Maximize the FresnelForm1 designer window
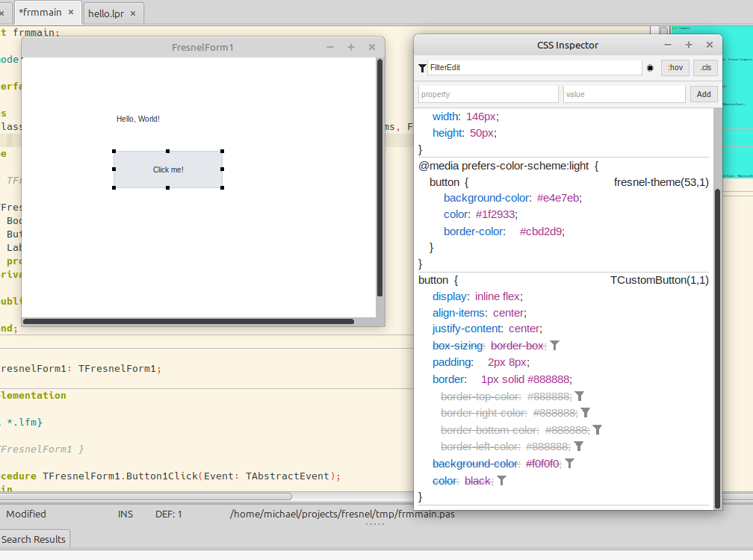 click(x=351, y=47)
